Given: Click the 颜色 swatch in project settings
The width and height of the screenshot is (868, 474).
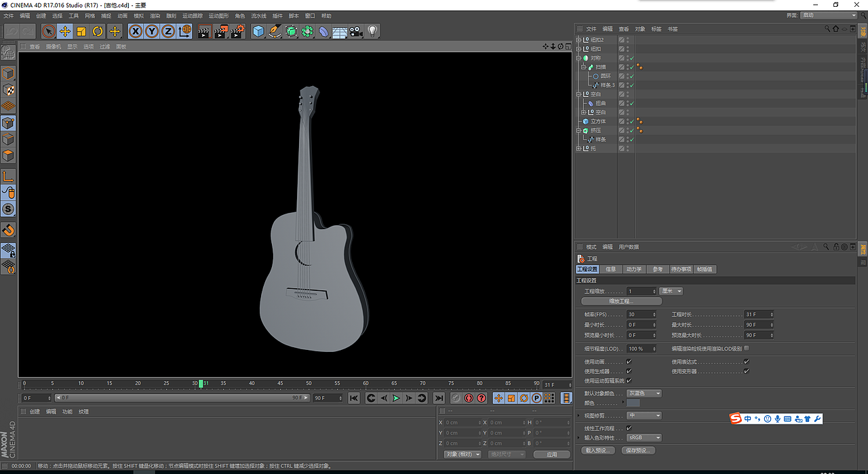Looking at the screenshot, I should (x=633, y=403).
